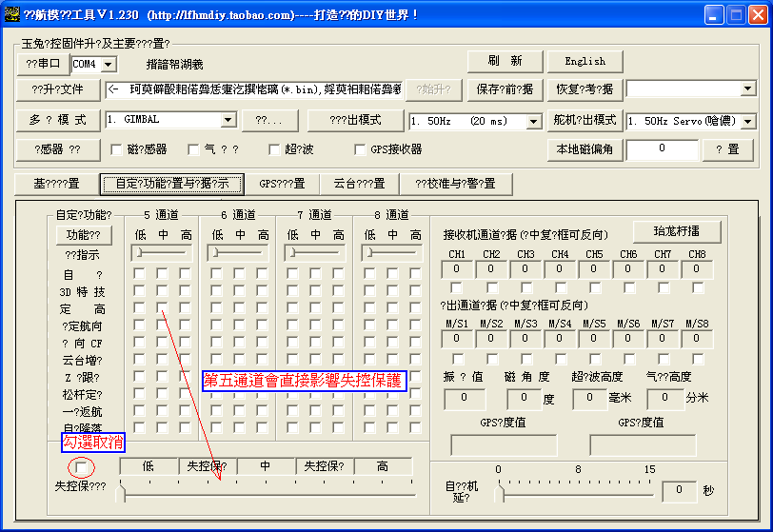Image resolution: width=773 pixels, height=532 pixels.
Task: Click the ???出模式 output mode button
Action: [355, 120]
